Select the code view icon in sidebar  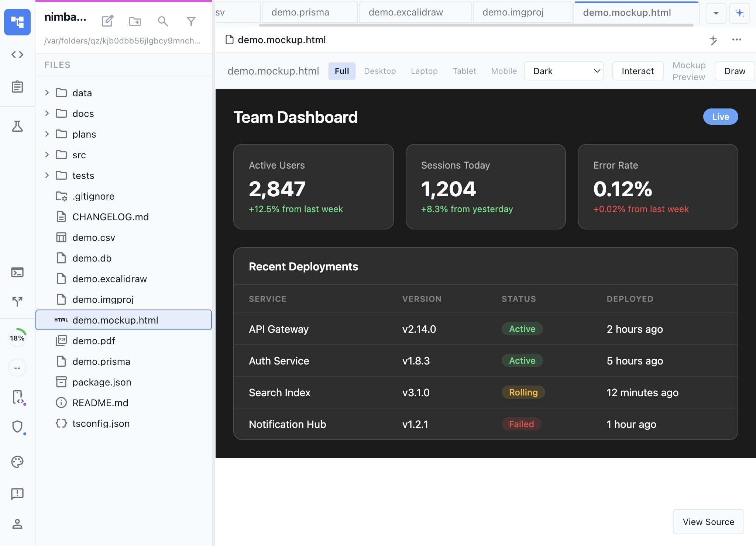tap(17, 55)
